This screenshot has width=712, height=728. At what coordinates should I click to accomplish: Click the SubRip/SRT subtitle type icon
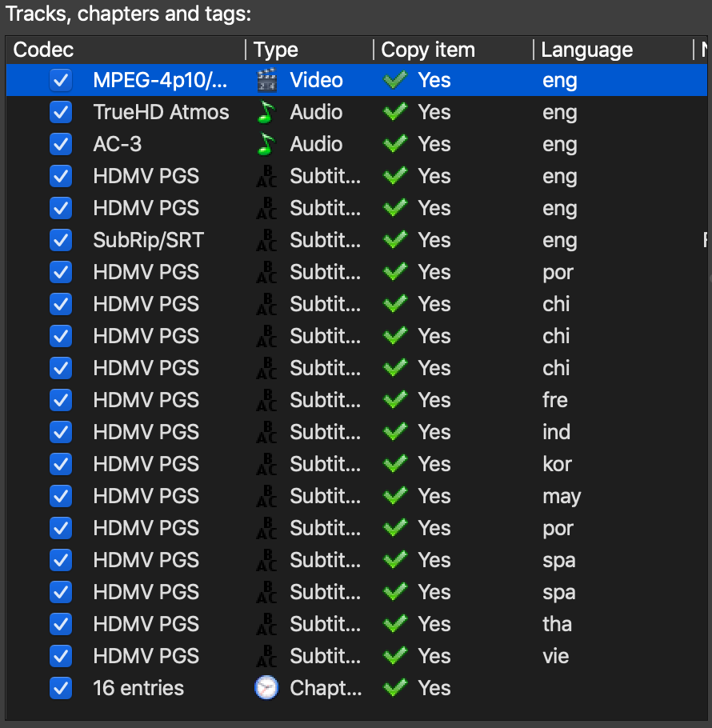point(266,240)
